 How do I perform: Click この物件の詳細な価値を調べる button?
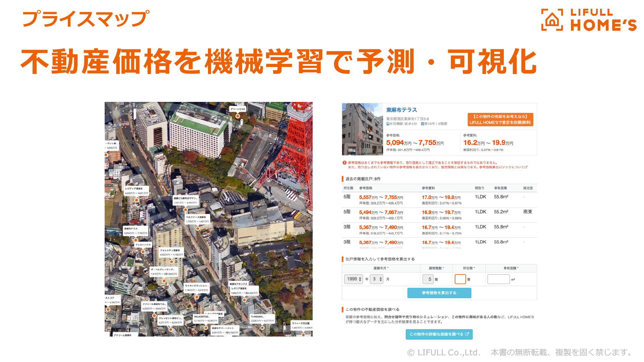click(x=439, y=334)
